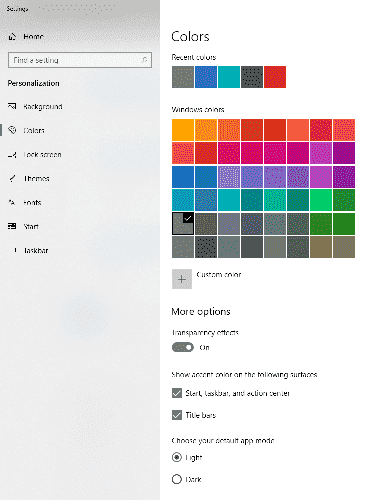Pick the first gray recent color
Screen dimensions: 391x500
pos(183,77)
